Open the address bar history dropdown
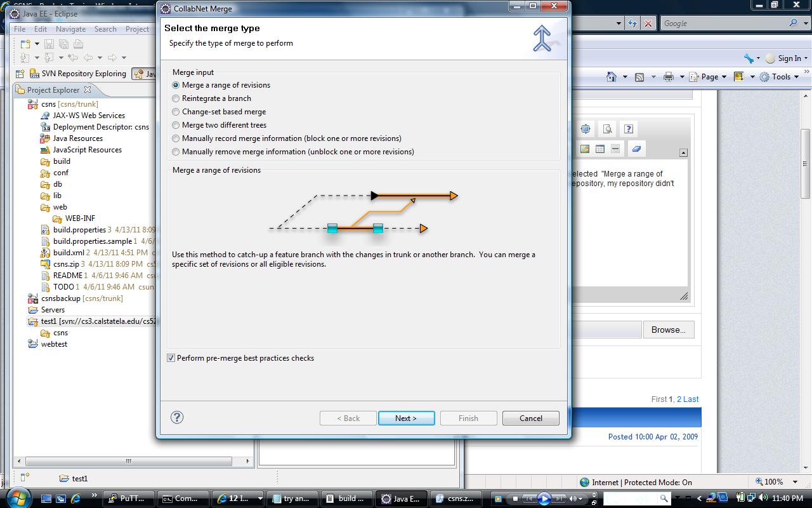Image resolution: width=812 pixels, height=508 pixels. pyautogui.click(x=619, y=23)
